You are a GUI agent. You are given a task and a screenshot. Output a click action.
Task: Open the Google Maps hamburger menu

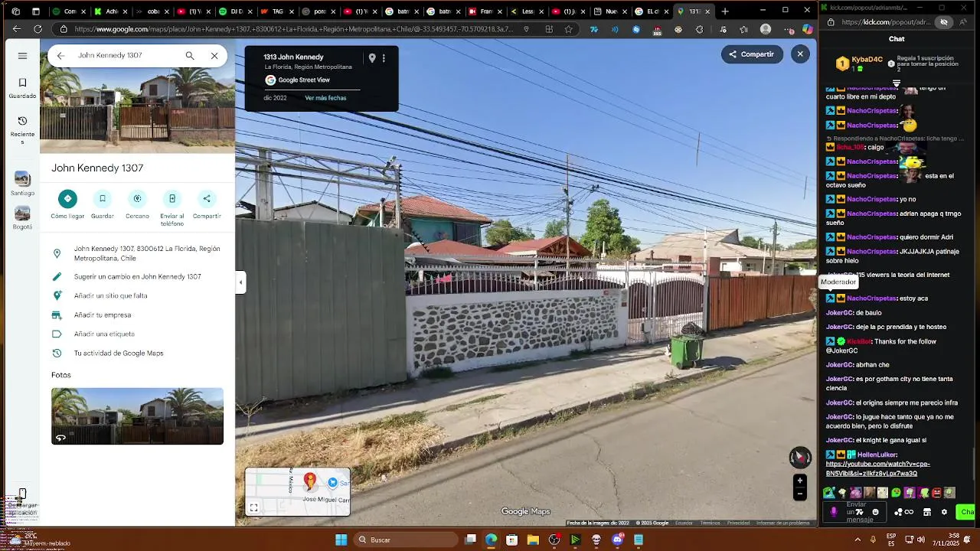point(22,56)
